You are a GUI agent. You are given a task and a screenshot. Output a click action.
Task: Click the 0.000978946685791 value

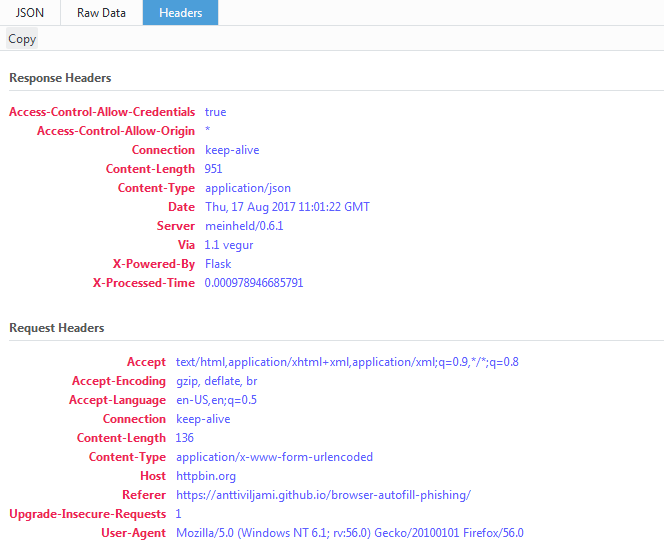(x=254, y=283)
